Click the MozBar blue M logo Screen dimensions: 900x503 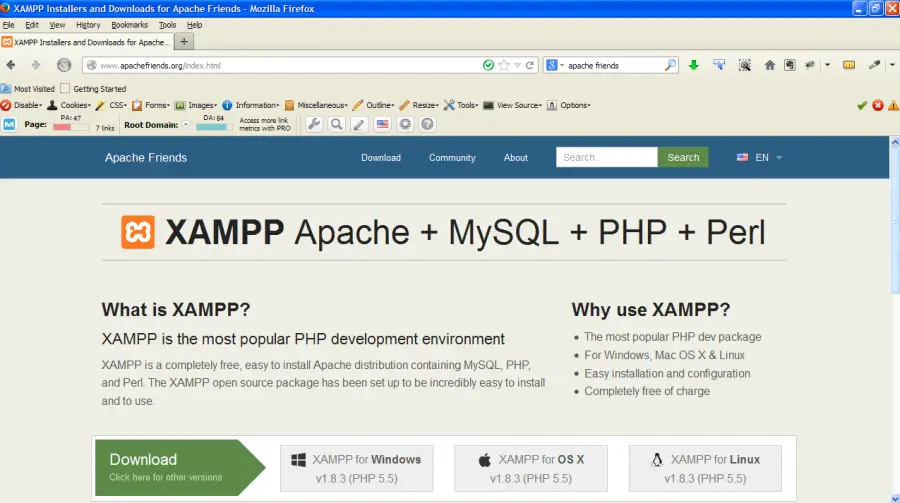9,124
